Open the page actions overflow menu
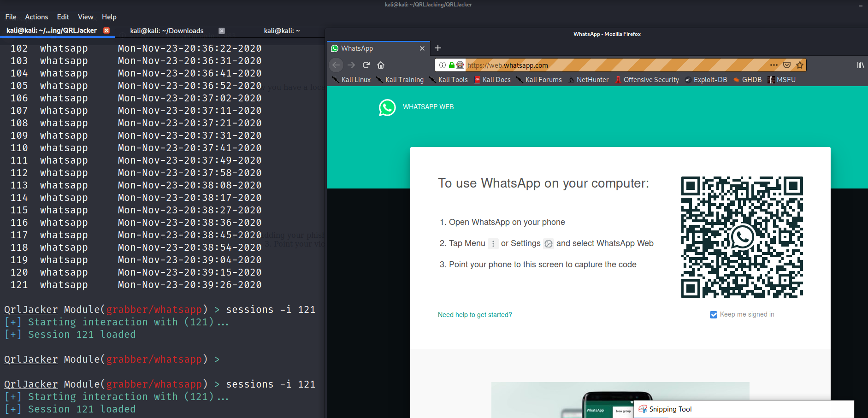Image resolution: width=868 pixels, height=418 pixels. pos(773,65)
